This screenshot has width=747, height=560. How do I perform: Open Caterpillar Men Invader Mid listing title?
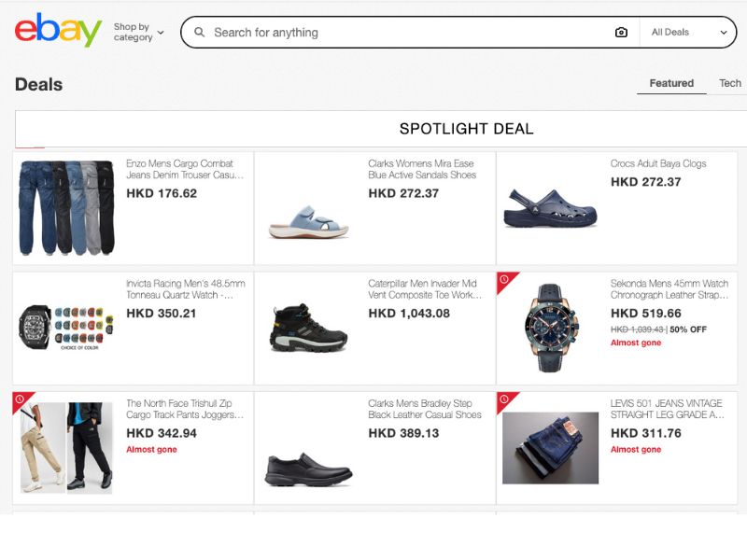(x=425, y=289)
